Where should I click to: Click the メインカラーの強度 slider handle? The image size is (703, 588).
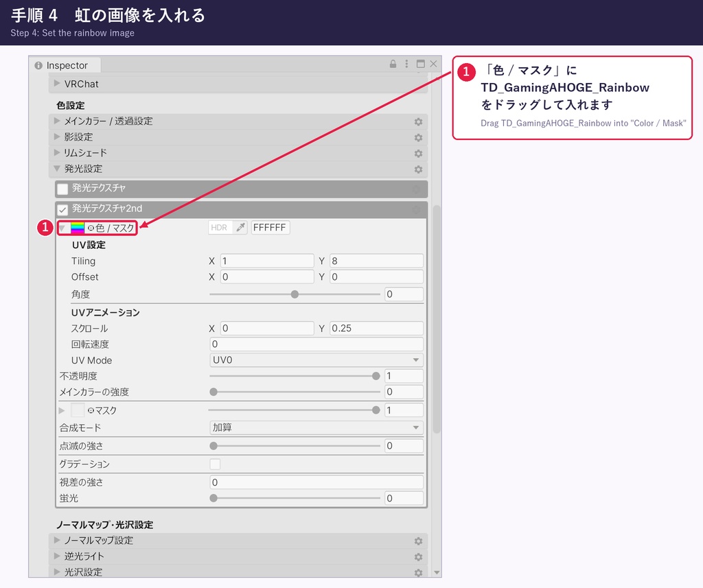coord(214,392)
